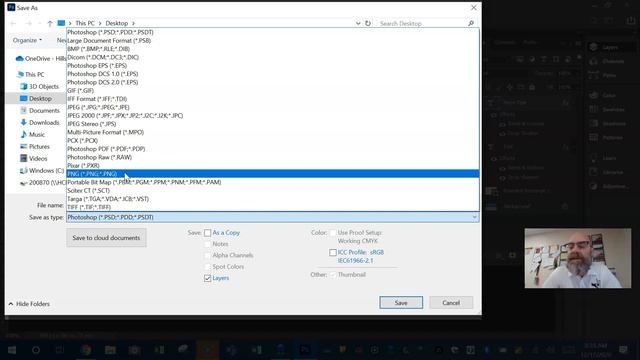Viewport: 640px width, 360px height.
Task: Open Patterns panel in Photoshop window
Action: (x=607, y=138)
